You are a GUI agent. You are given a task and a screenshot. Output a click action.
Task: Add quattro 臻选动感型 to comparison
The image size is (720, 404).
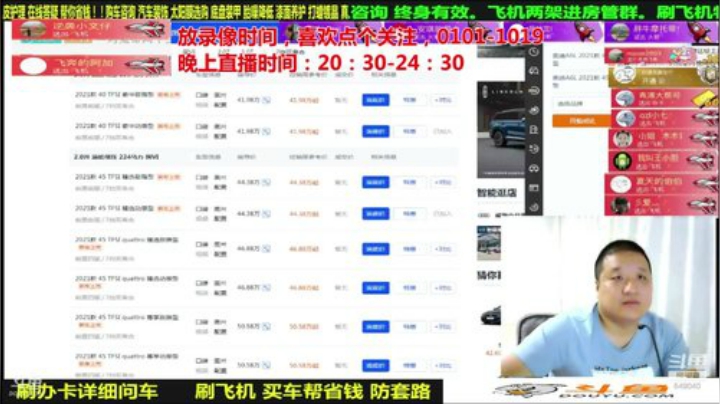tap(443, 288)
